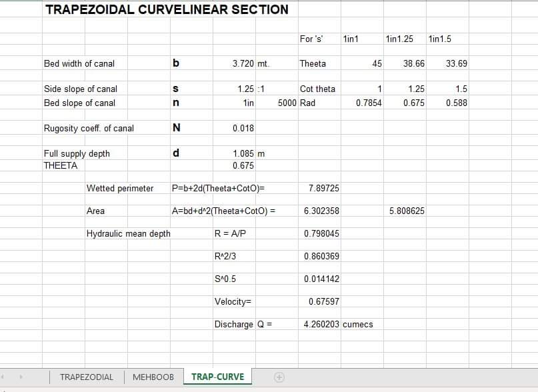Select the 'Hydraulic mean depth' label
The width and height of the screenshot is (538, 392).
tap(128, 233)
